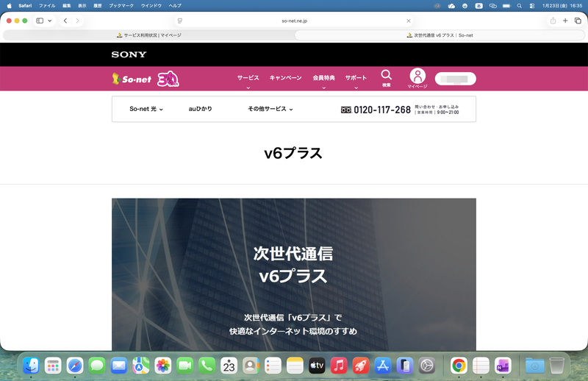This screenshot has width=588, height=381.
Task: Open FaceTime from the Dock
Action: pyautogui.click(x=185, y=366)
